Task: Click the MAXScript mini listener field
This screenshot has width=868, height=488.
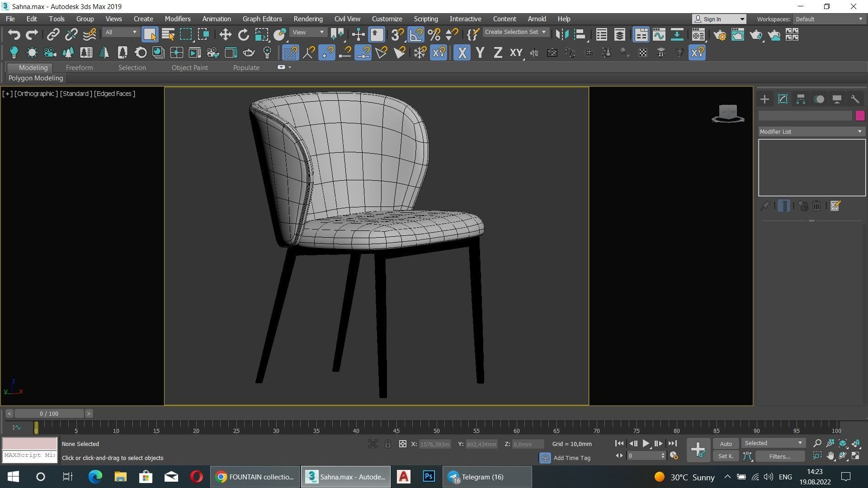Action: click(30, 455)
